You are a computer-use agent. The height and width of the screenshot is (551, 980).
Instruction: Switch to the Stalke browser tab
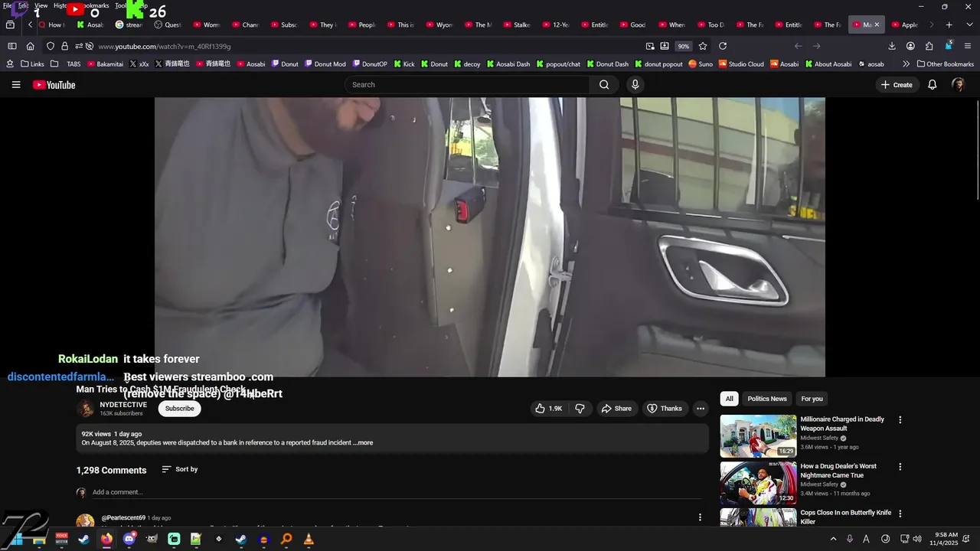[x=517, y=25]
